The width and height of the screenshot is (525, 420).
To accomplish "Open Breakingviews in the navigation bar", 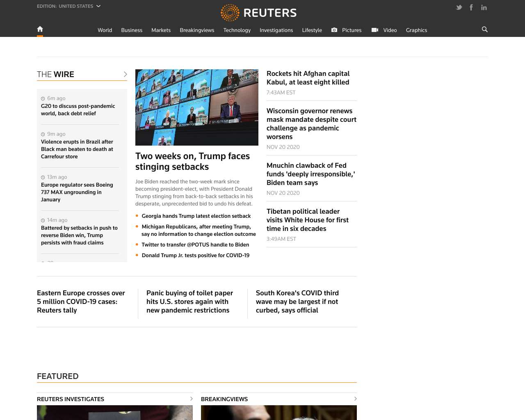I will [x=197, y=30].
